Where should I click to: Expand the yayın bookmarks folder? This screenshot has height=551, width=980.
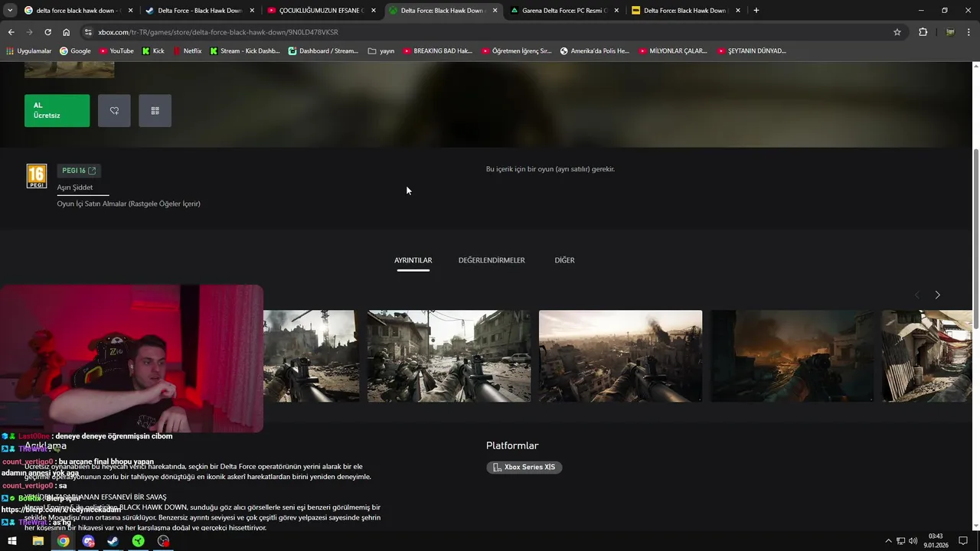coord(381,51)
